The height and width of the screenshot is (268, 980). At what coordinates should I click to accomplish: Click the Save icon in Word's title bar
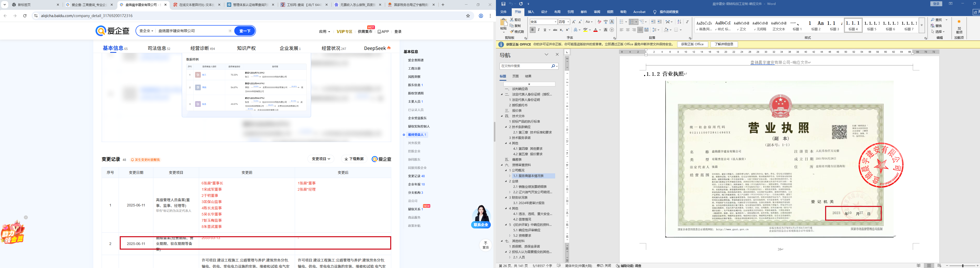point(503,4)
